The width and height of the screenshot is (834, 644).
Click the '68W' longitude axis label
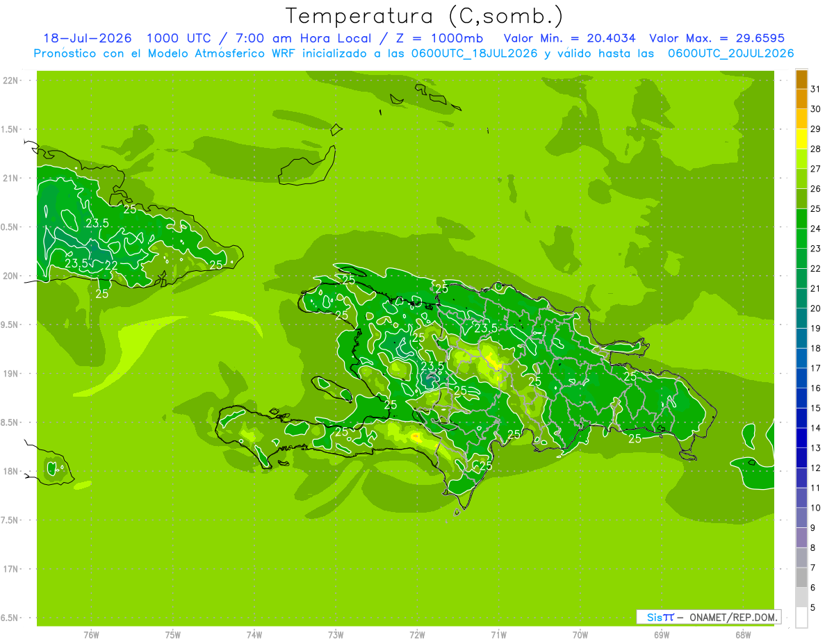coord(743,635)
